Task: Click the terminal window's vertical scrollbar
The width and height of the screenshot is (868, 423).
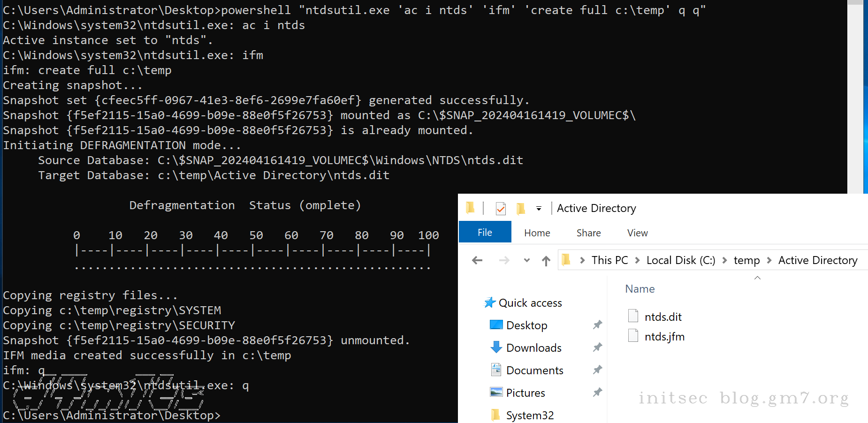Action: (855, 94)
